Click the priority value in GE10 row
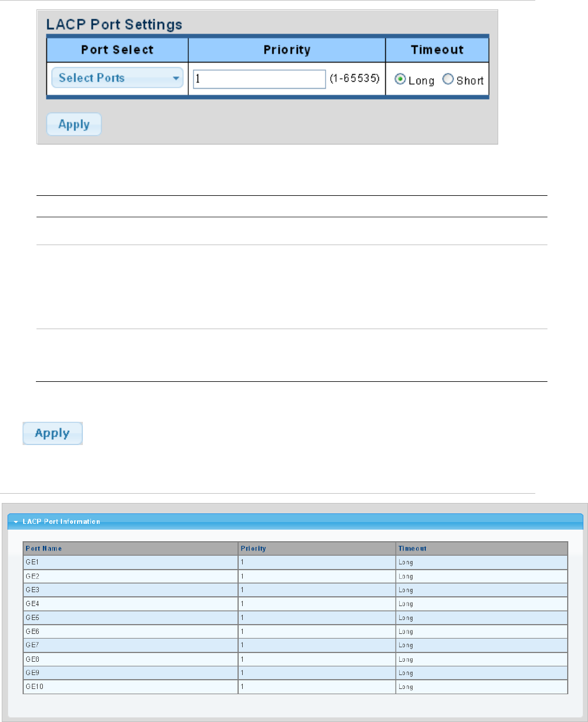 pos(243,687)
